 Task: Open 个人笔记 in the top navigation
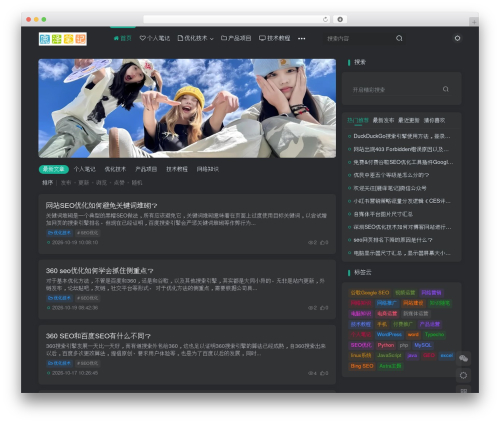coord(155,38)
